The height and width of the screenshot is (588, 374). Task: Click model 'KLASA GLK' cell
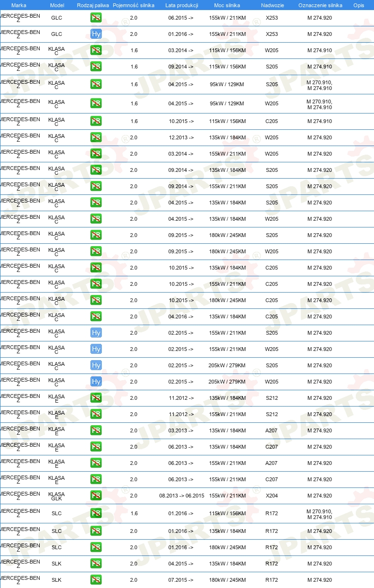click(x=56, y=497)
